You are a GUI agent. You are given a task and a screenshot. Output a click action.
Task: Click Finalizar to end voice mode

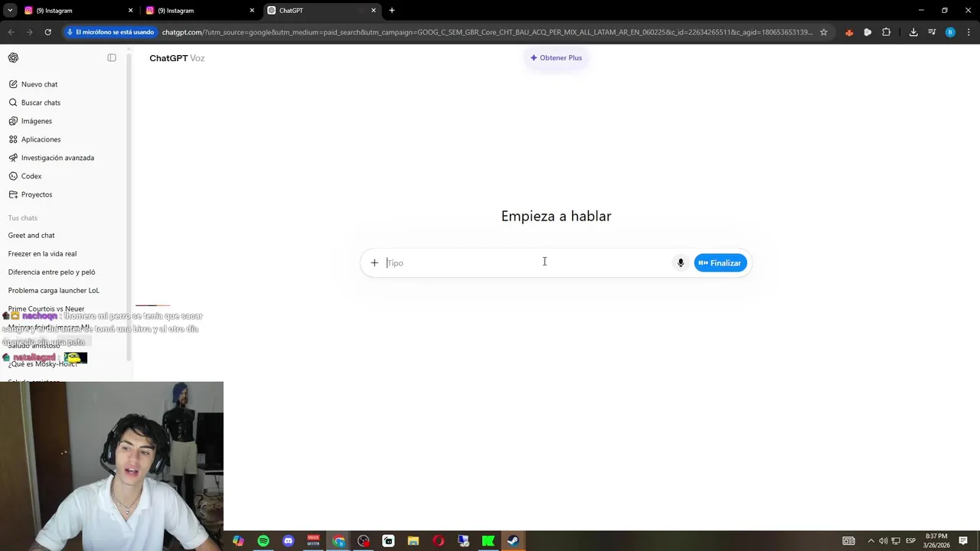[720, 263]
